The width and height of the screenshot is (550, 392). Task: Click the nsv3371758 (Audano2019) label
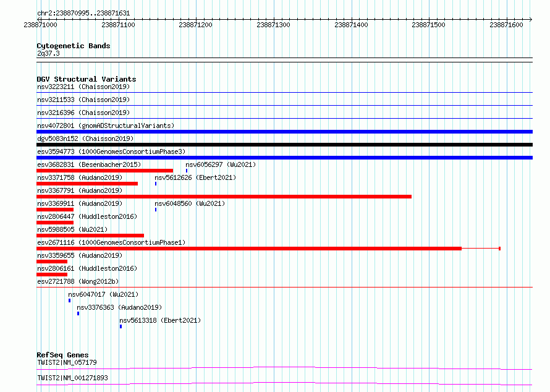click(80, 177)
